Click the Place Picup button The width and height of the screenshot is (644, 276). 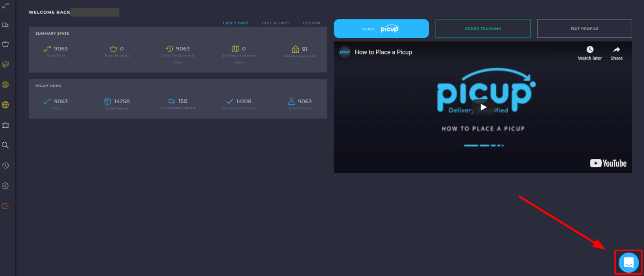381,28
